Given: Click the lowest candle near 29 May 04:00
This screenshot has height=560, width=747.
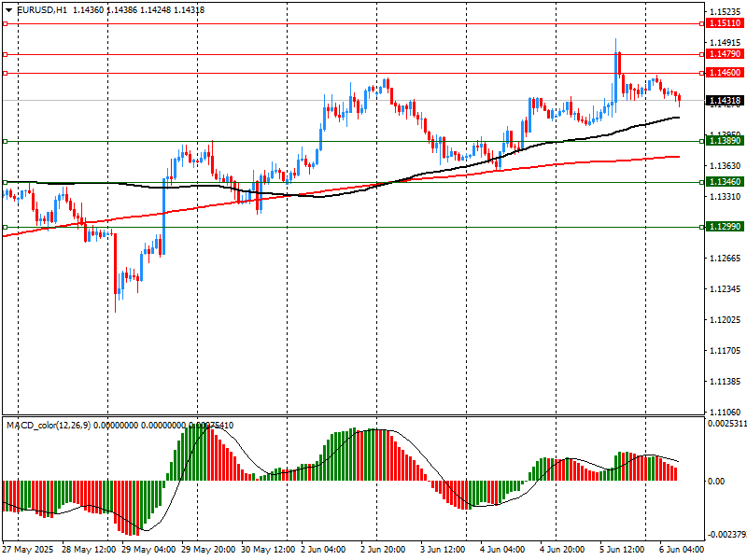Looking at the screenshot, I should (117, 297).
